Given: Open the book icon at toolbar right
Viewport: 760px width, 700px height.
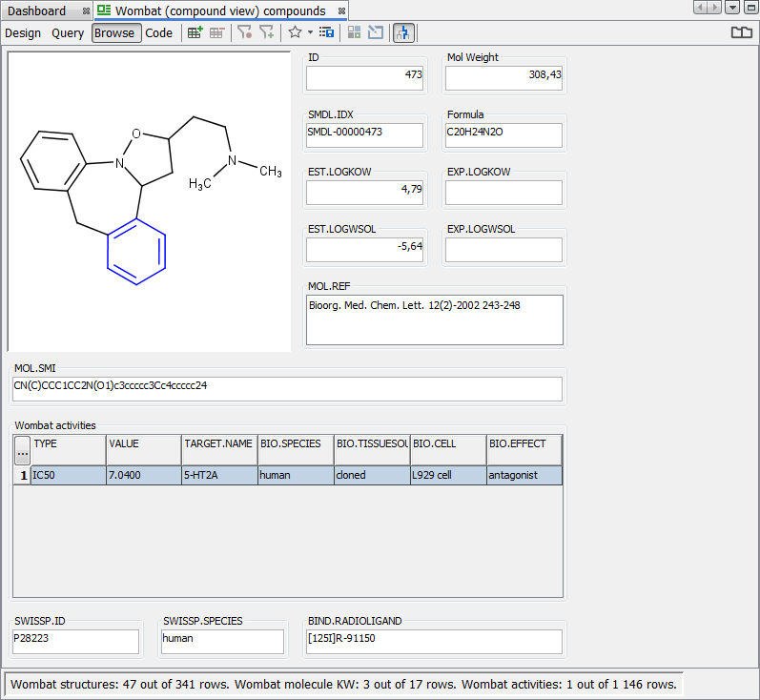Looking at the screenshot, I should coord(741,32).
